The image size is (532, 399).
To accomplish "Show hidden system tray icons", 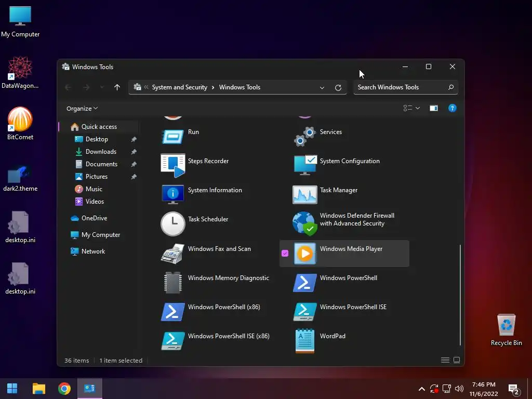I will pos(422,389).
